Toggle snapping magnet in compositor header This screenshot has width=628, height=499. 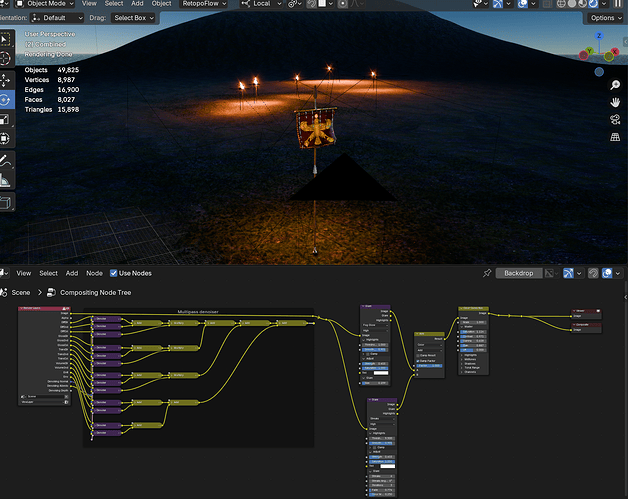point(593,273)
